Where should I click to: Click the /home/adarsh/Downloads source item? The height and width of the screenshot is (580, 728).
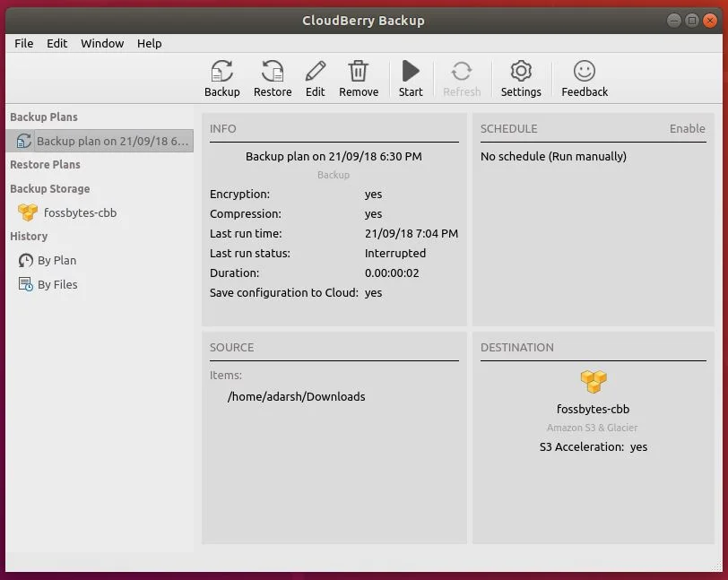coord(296,396)
